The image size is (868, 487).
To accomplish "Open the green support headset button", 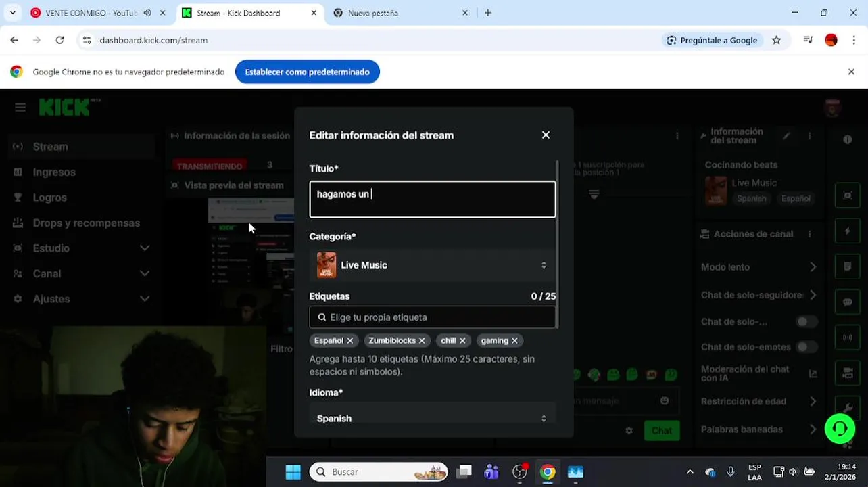I will click(840, 429).
